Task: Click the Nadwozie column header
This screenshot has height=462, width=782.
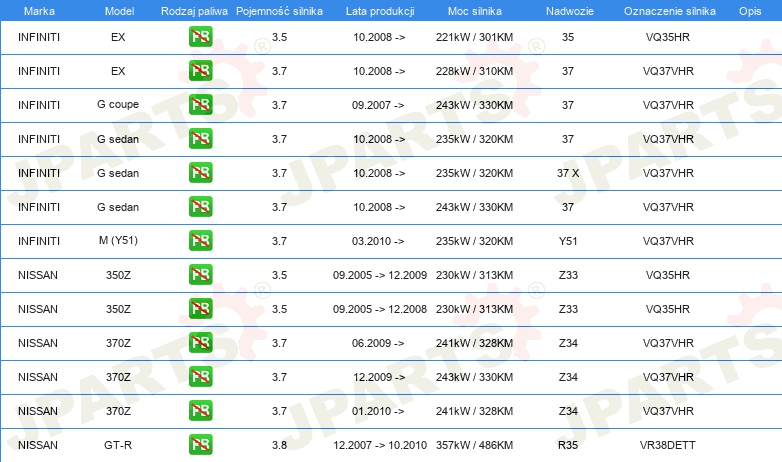Action: pos(570,11)
